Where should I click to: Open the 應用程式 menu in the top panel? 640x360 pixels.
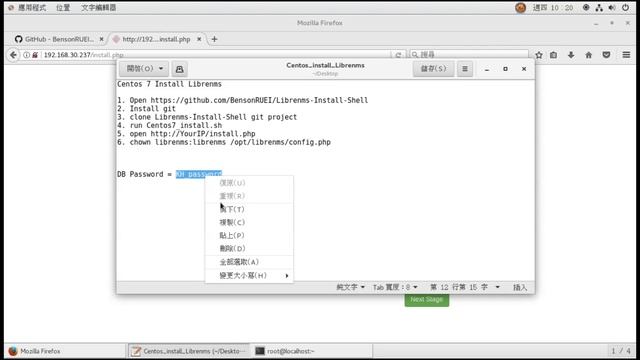point(32,8)
